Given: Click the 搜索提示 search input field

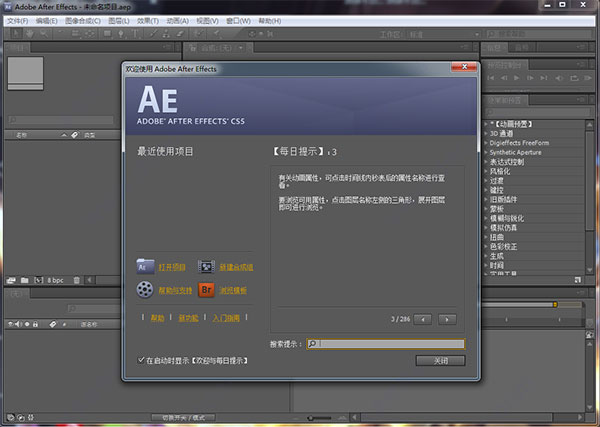Looking at the screenshot, I should (386, 344).
